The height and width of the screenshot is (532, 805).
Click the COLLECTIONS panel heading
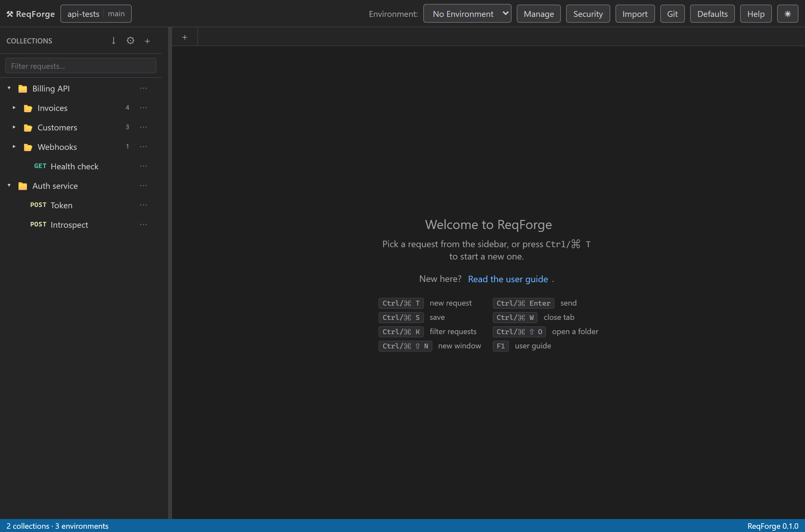point(30,41)
